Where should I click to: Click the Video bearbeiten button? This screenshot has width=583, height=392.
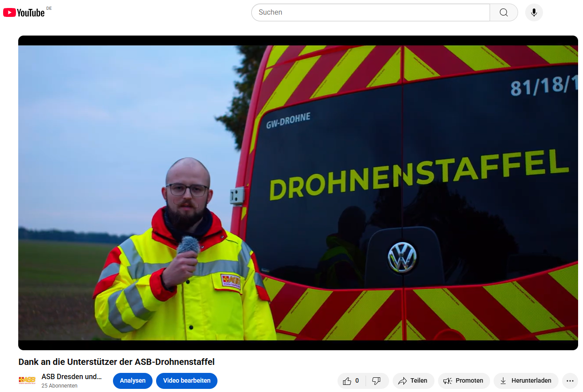pos(186,381)
